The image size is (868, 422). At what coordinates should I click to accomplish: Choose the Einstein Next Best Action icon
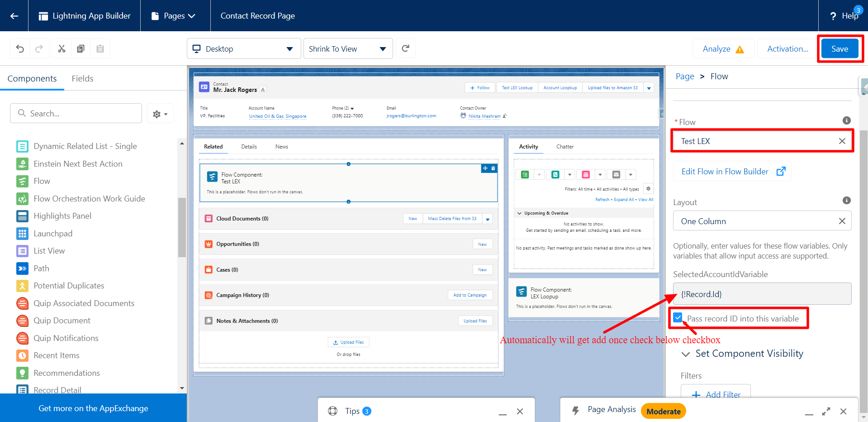[x=22, y=164]
